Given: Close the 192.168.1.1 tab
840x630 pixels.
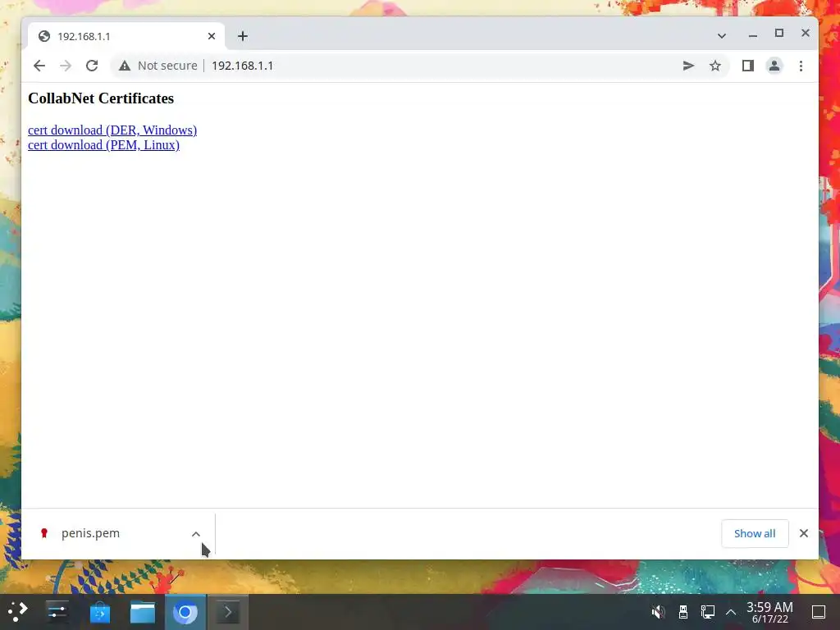Looking at the screenshot, I should tap(212, 36).
